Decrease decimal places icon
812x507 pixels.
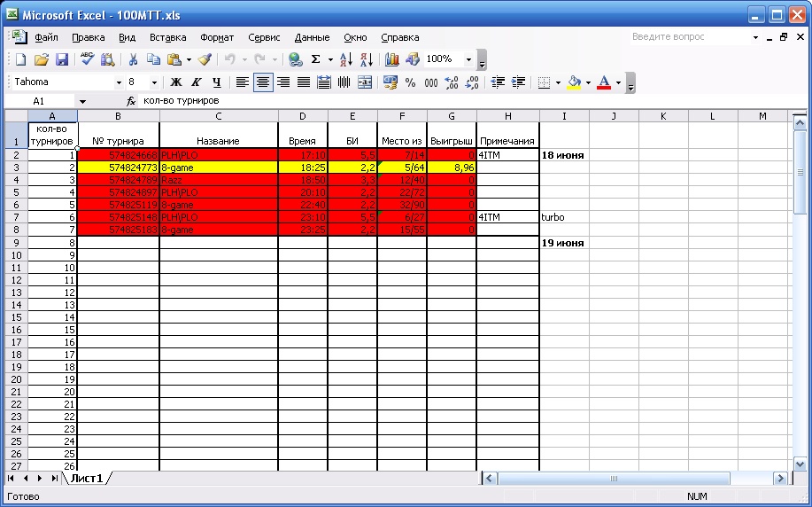472,82
